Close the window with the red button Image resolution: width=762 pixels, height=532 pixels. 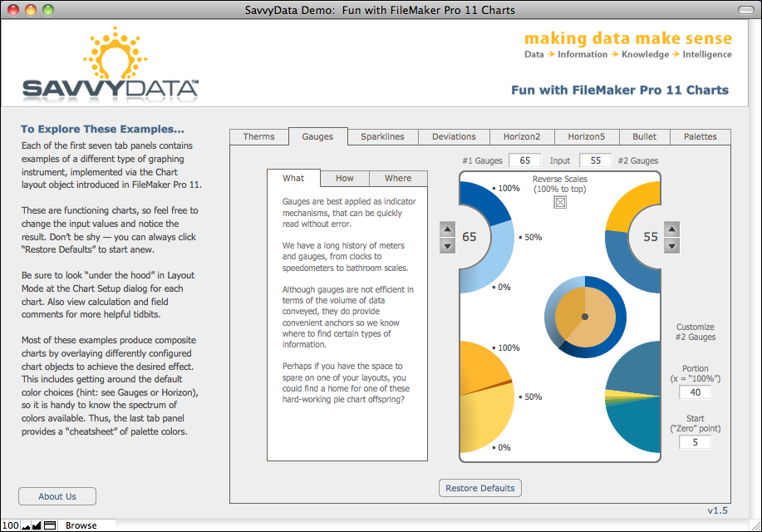coord(13,10)
